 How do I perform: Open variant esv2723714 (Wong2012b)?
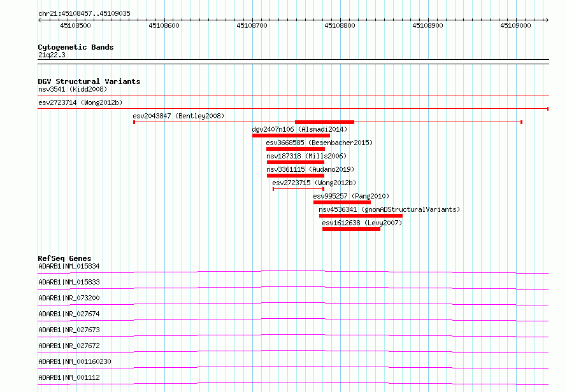tap(80, 102)
